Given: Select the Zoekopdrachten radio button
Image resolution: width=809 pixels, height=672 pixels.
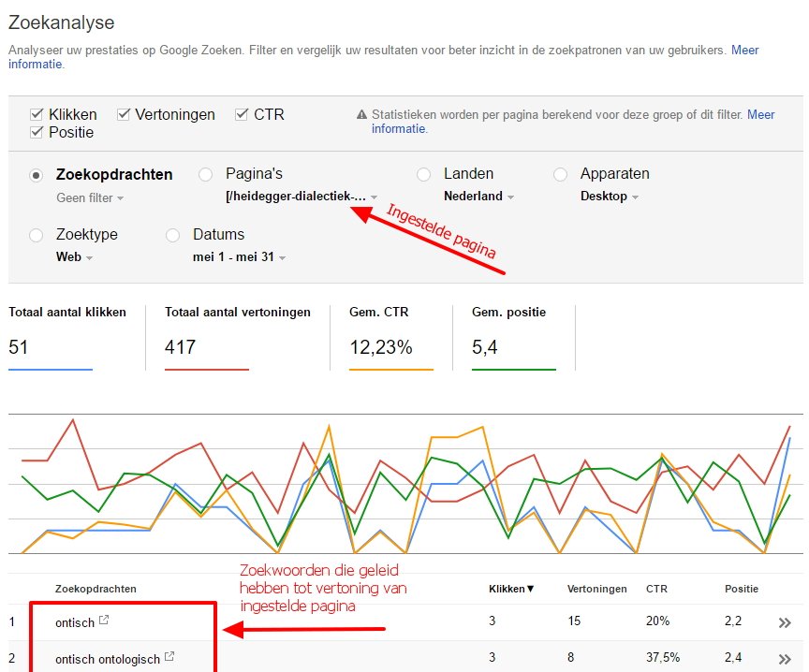Looking at the screenshot, I should click(37, 175).
